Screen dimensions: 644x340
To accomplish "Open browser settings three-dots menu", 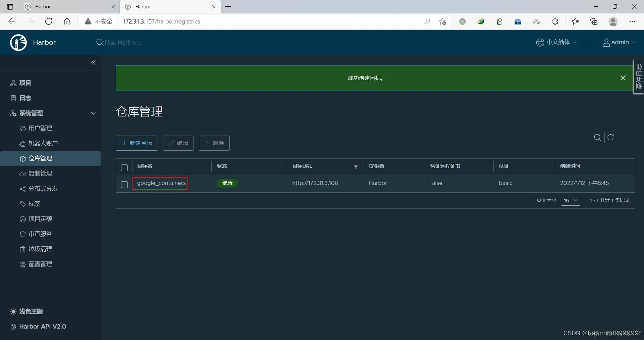I will [x=632, y=21].
